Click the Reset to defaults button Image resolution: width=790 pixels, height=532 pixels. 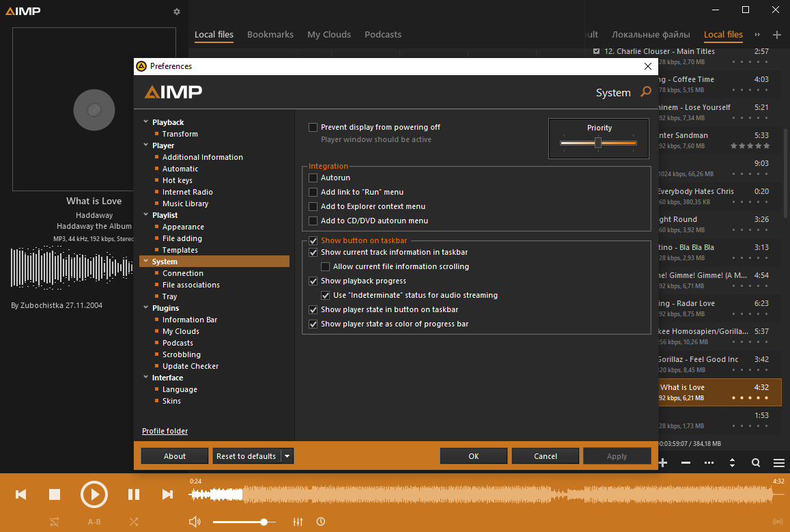[246, 456]
